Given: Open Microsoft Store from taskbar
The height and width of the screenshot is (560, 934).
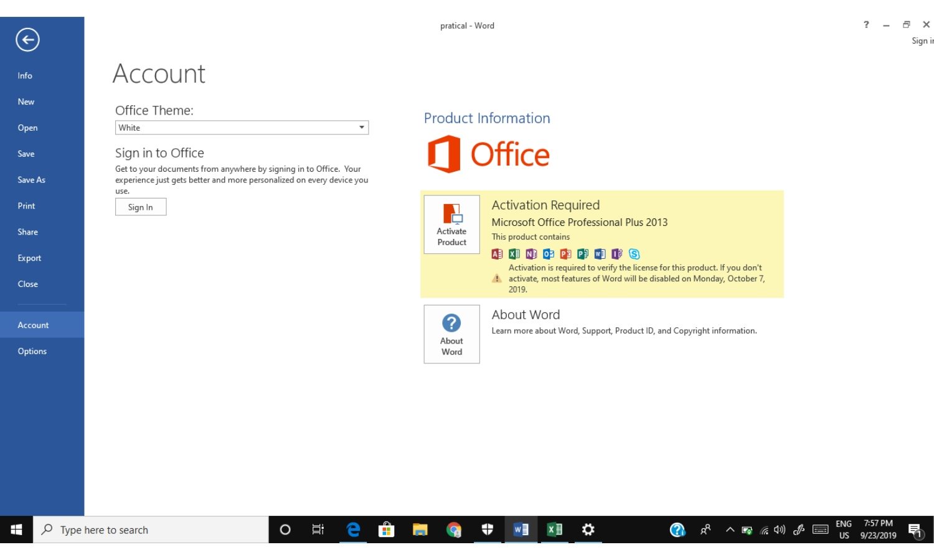Looking at the screenshot, I should (387, 530).
